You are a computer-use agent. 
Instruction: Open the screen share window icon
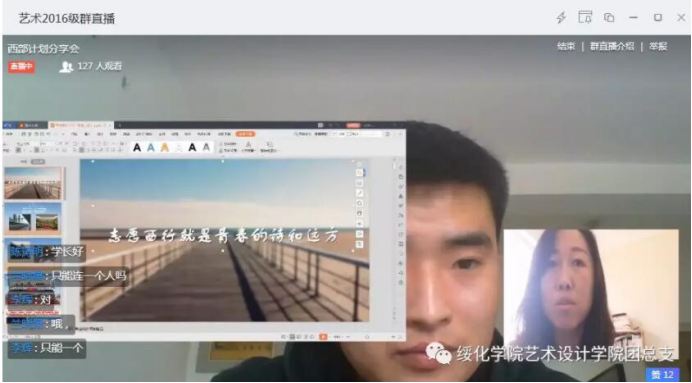[x=585, y=17]
